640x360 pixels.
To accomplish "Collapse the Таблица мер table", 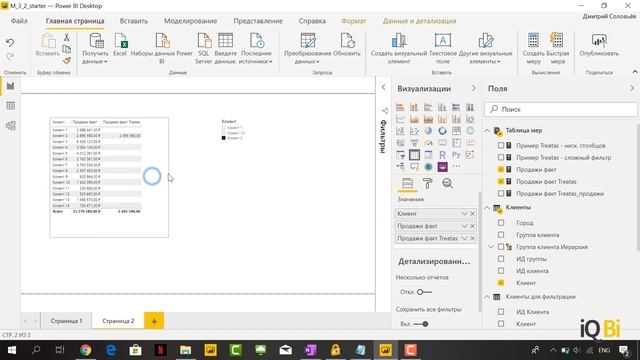I will 487,131.
